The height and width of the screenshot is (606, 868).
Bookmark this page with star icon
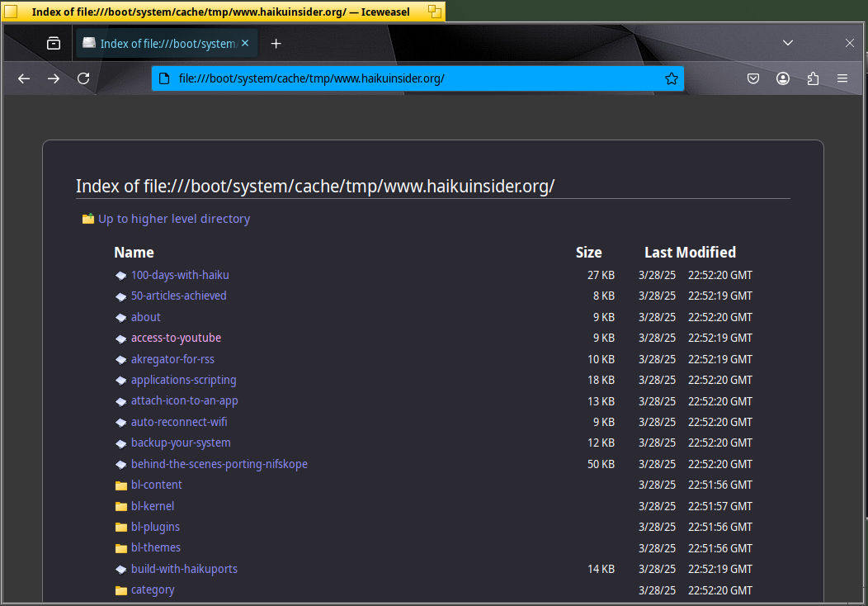point(672,78)
